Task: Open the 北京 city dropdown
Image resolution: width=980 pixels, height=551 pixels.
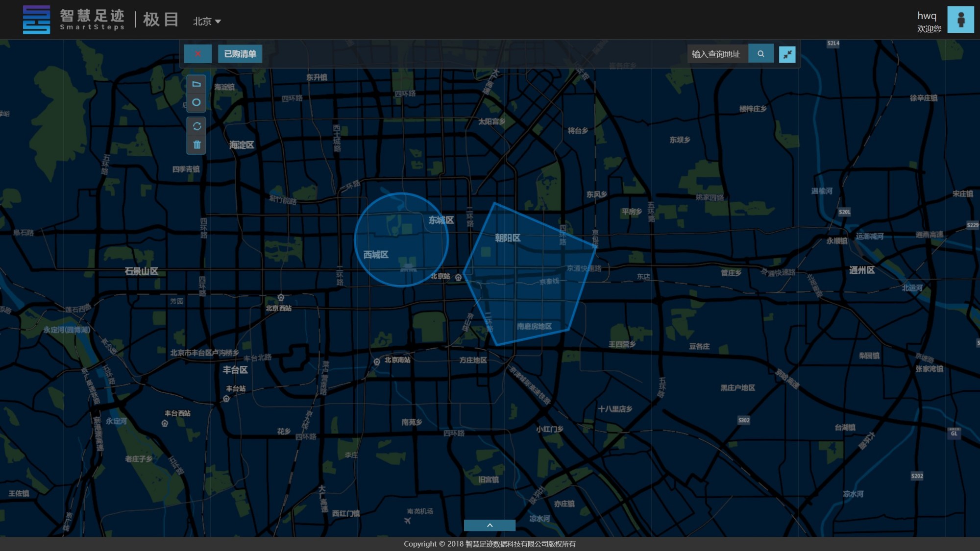Action: tap(206, 21)
